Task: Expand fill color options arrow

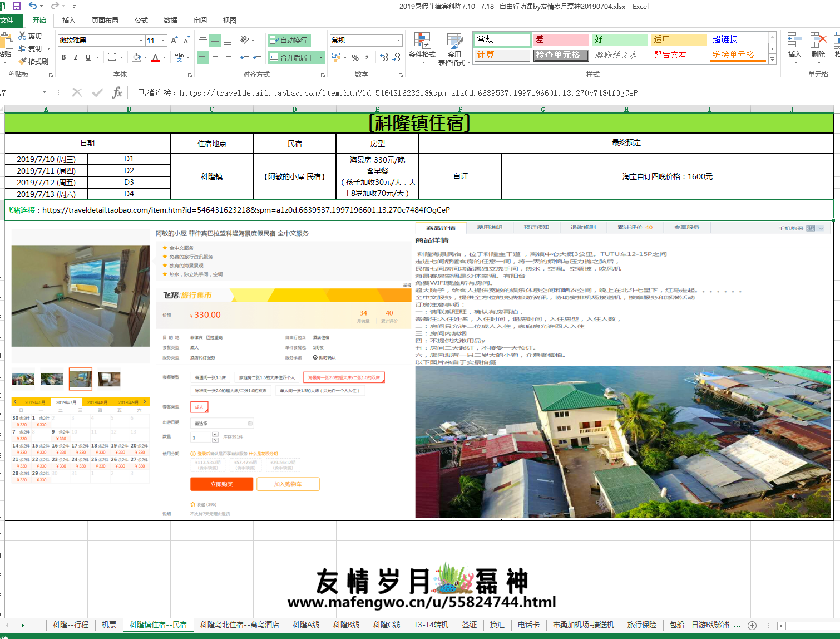Action: (x=146, y=57)
